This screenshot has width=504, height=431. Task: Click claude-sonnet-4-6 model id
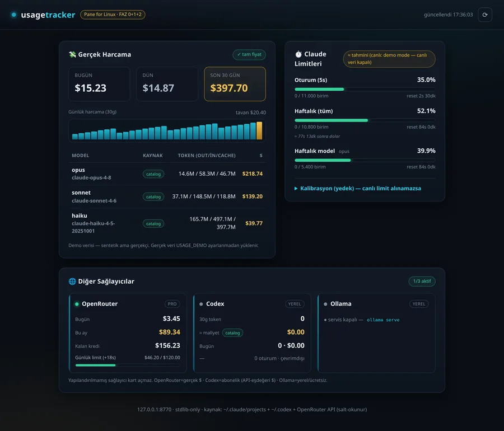[x=94, y=201]
